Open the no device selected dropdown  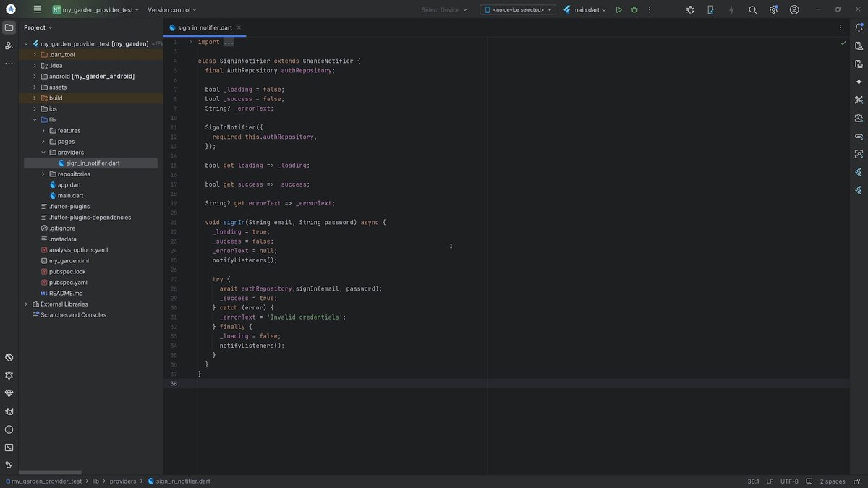point(518,10)
